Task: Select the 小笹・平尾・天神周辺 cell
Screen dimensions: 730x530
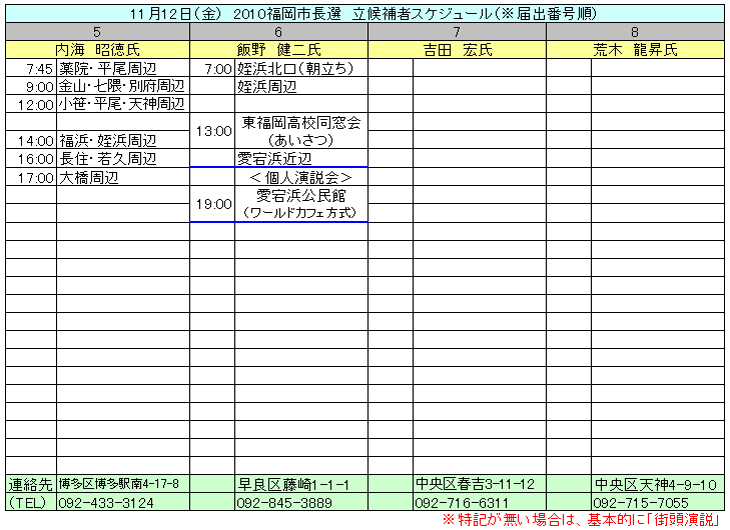Action: click(122, 104)
